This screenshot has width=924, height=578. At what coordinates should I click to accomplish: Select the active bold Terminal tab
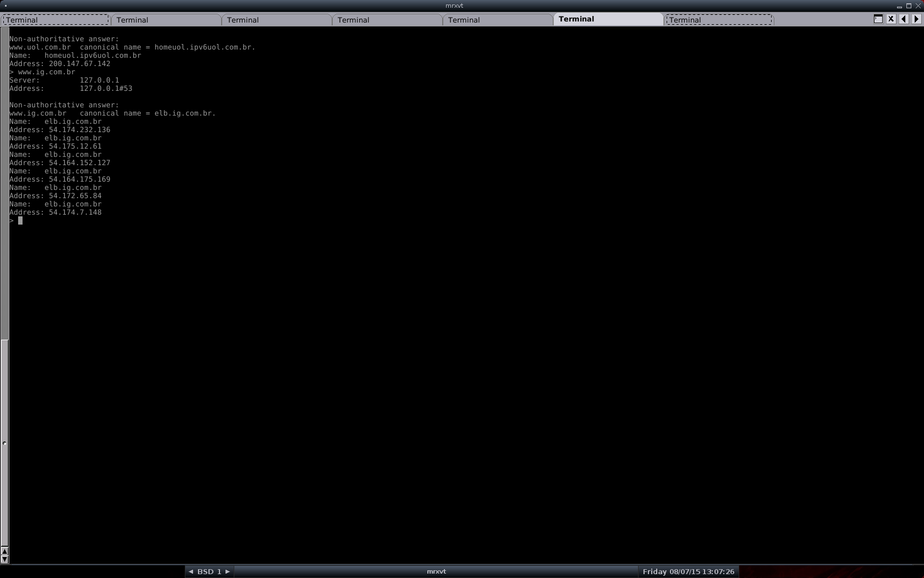tap(608, 19)
